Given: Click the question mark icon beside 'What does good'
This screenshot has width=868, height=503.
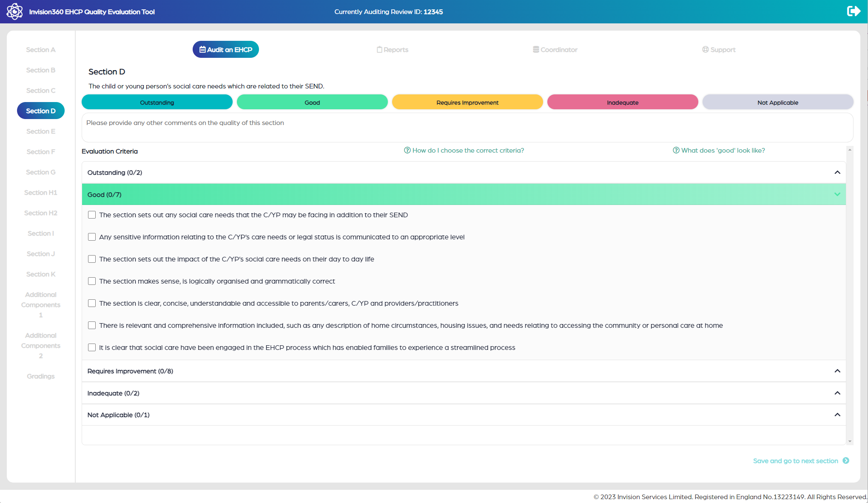Looking at the screenshot, I should pos(676,151).
